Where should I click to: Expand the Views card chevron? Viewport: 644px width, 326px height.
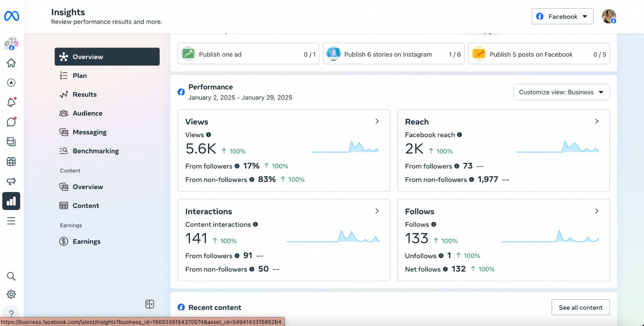coord(377,121)
